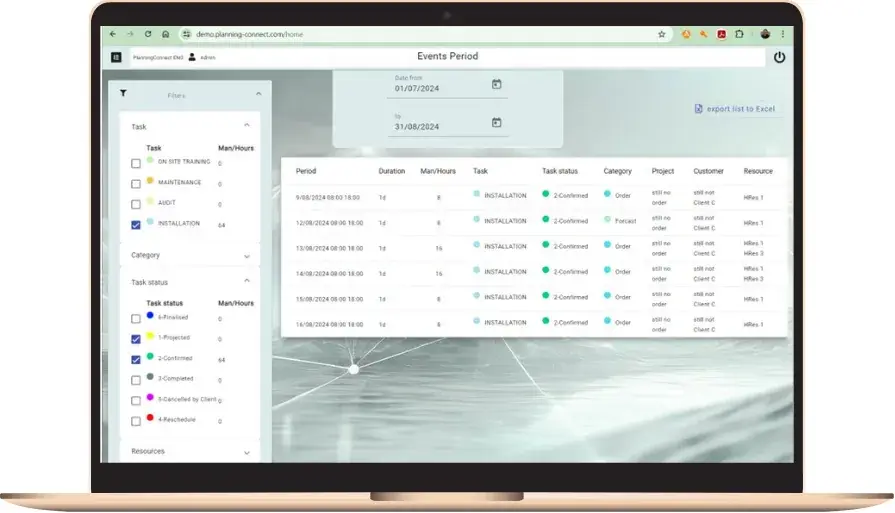Image resolution: width=895 pixels, height=513 pixels.
Task: Click the power logout icon
Action: coord(779,57)
